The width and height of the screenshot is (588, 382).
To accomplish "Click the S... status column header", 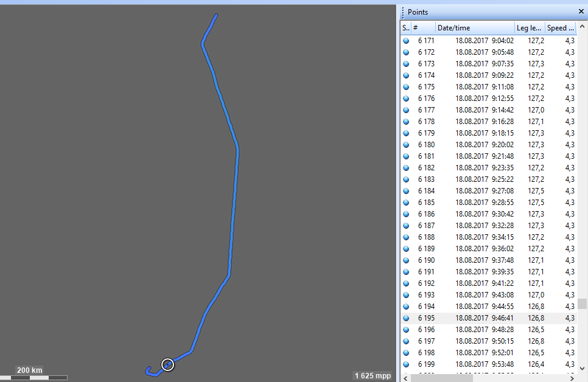I will 405,28.
